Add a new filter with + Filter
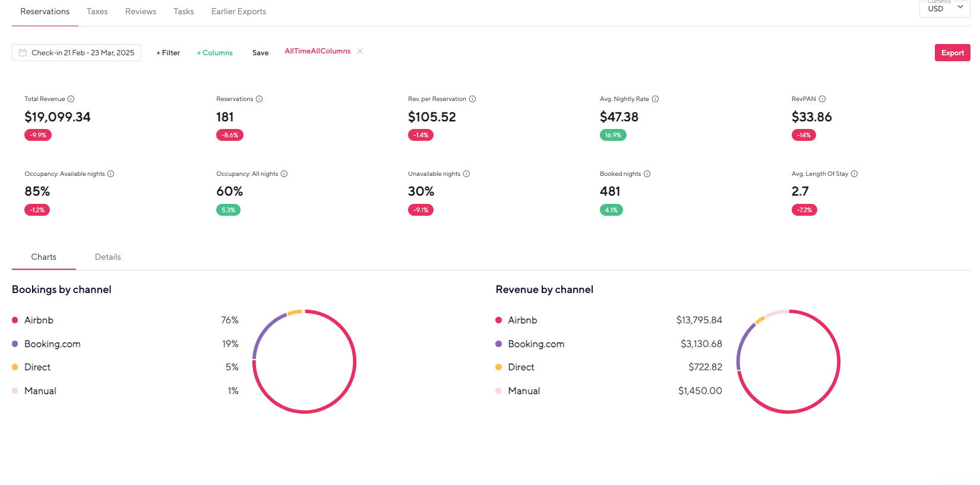The height and width of the screenshot is (485, 980). tap(168, 53)
